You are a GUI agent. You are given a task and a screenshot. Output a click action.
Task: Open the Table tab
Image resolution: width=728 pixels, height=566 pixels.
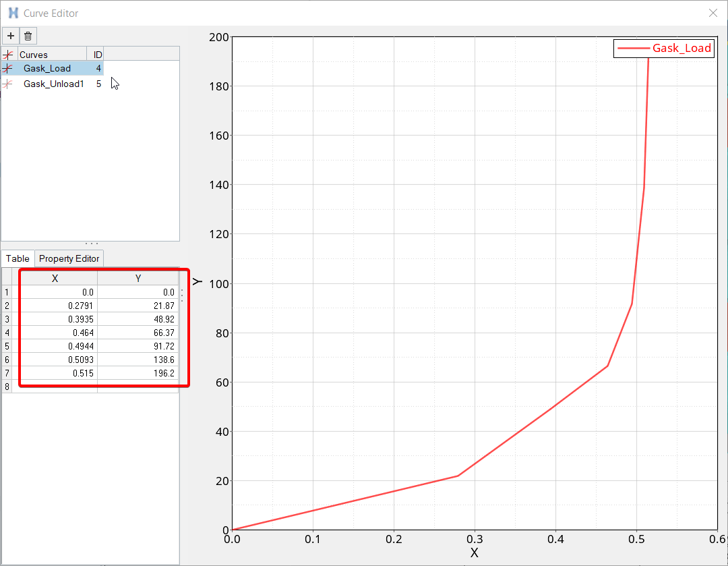tap(18, 258)
